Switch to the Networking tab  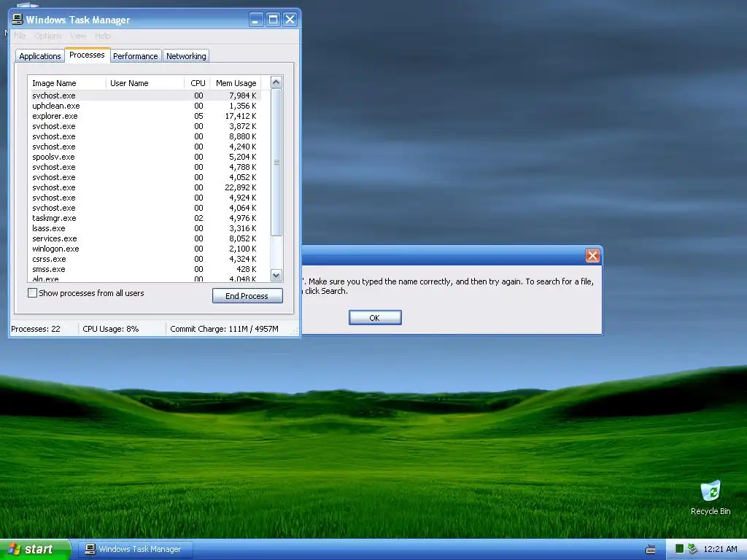(x=186, y=56)
